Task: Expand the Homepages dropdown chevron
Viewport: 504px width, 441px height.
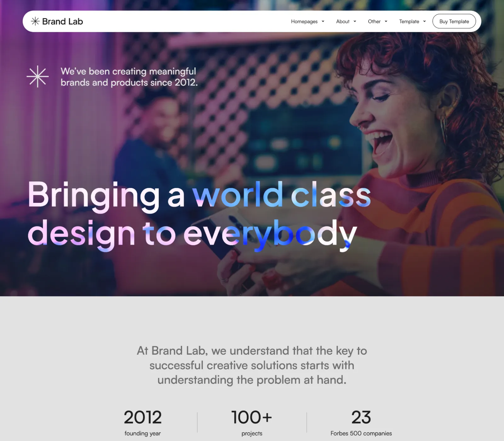Action: pyautogui.click(x=323, y=21)
